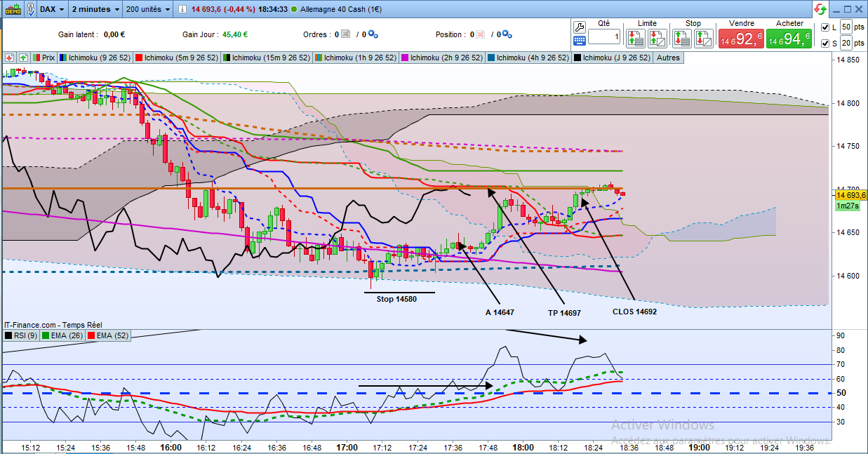The image size is (868, 454).
Task: Click the S 20 pts field
Action: pos(846,43)
